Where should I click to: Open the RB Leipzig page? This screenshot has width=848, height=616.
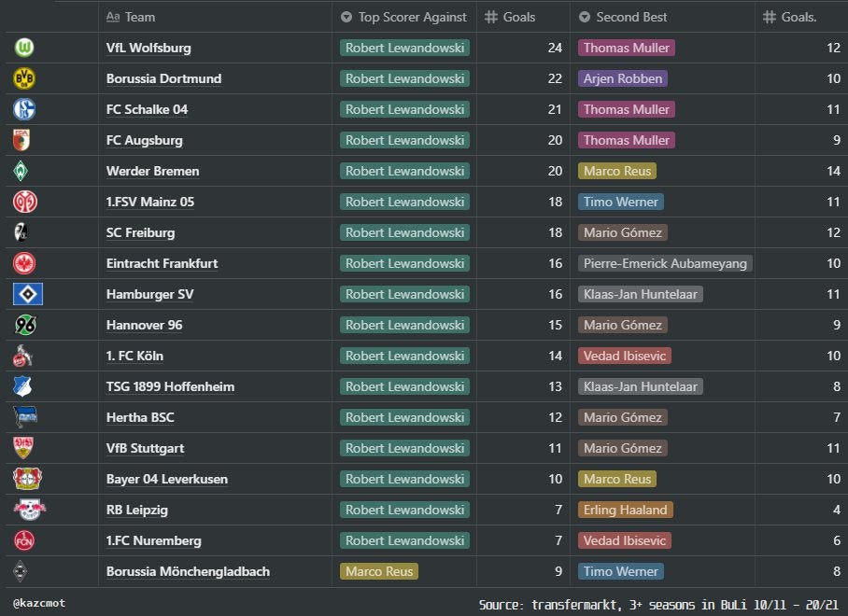point(137,510)
